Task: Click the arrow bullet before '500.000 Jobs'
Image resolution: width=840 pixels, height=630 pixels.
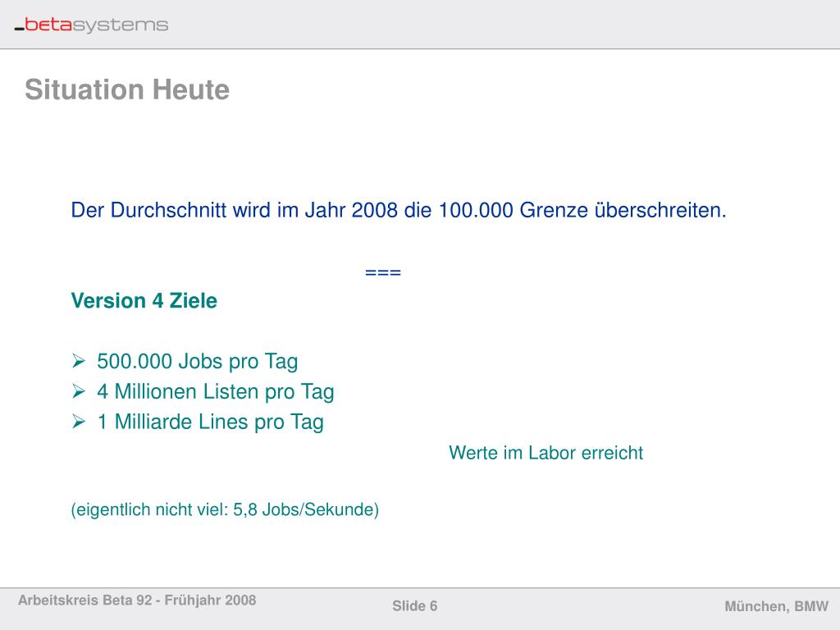Action: [79, 361]
